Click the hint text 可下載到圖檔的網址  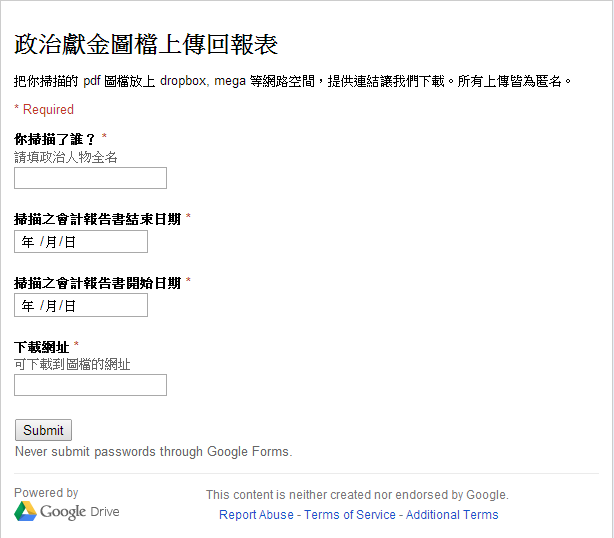tap(72, 365)
